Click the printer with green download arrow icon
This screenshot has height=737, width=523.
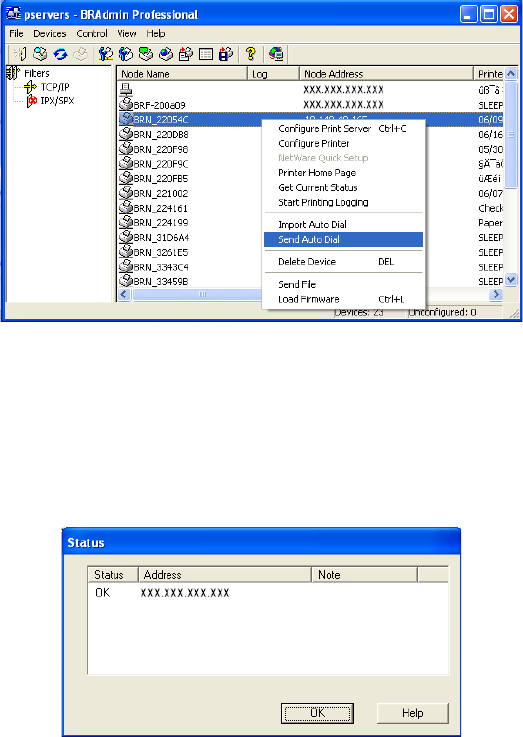pos(146,54)
